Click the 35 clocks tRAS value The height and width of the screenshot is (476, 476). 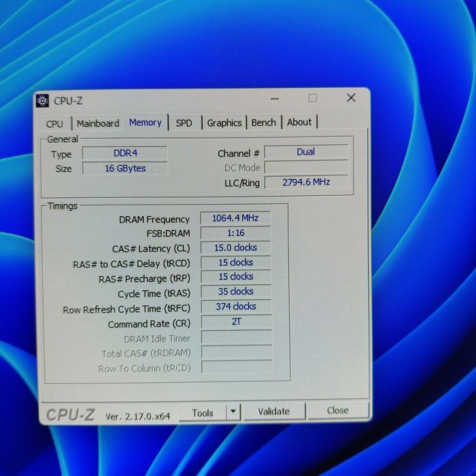pos(236,292)
